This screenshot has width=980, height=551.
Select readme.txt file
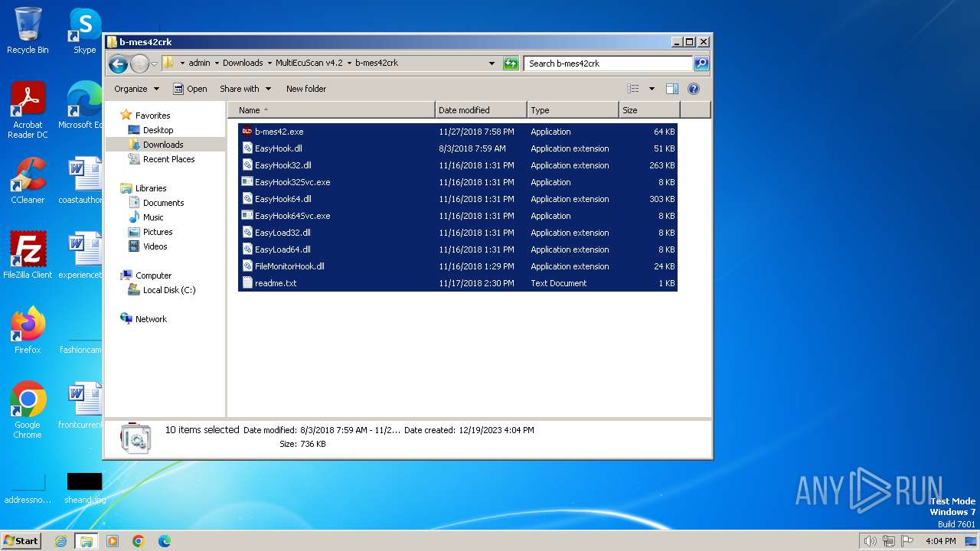(458, 283)
